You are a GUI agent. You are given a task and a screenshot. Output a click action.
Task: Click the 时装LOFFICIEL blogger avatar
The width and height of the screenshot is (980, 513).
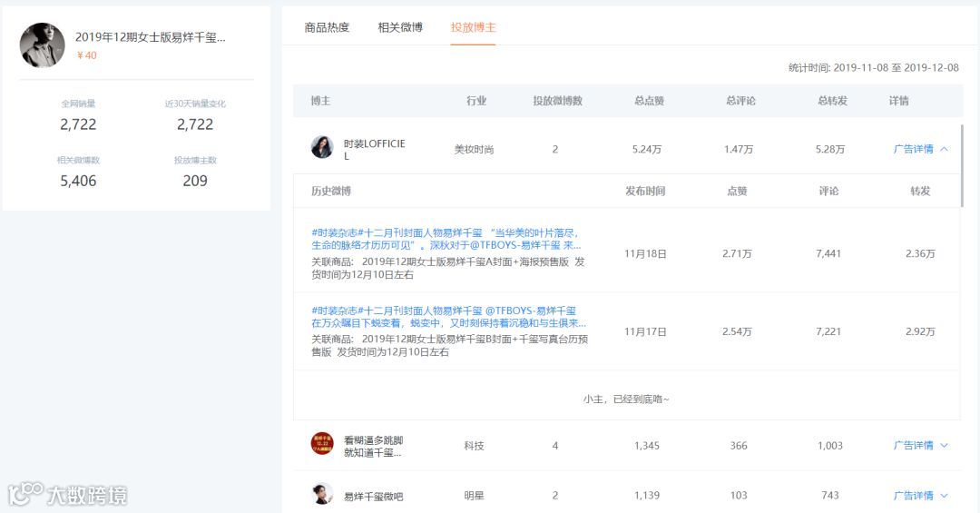point(322,147)
